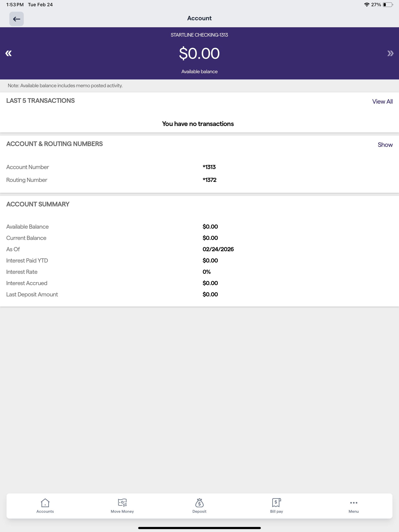The width and height of the screenshot is (399, 532).
Task: Open the Move Money icon
Action: [x=122, y=502]
